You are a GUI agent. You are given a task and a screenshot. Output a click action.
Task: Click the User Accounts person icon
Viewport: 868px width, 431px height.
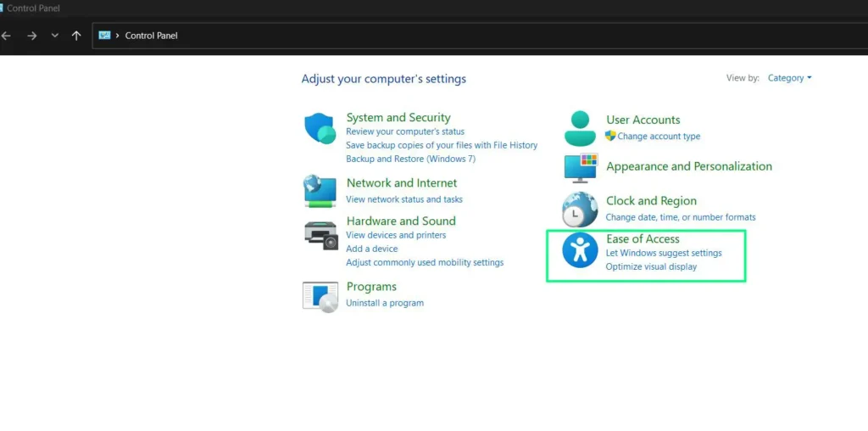pyautogui.click(x=580, y=128)
